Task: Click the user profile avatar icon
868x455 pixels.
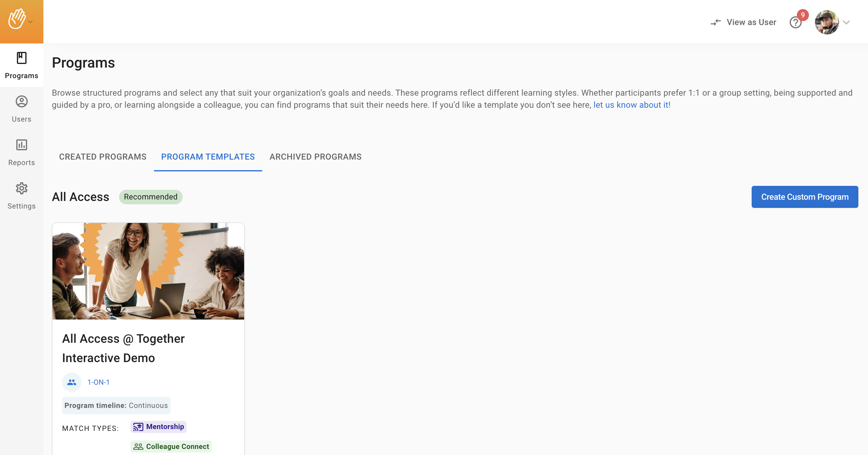Action: 827,22
